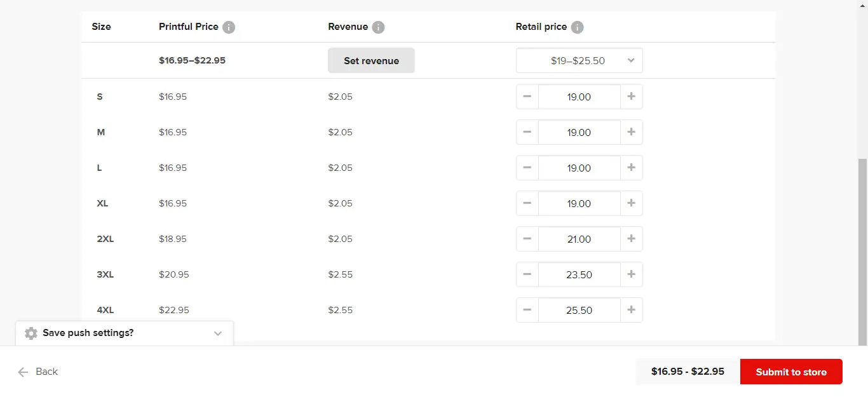Screen dimensions: 868x397
Task: Decrease the 2XL size retail price
Action: pos(527,239)
